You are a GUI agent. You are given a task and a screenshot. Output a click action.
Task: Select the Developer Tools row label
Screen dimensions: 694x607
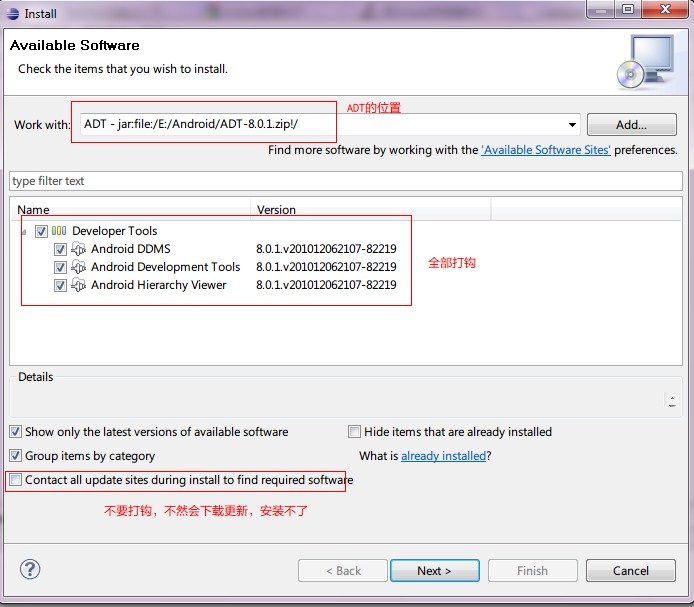click(x=115, y=231)
